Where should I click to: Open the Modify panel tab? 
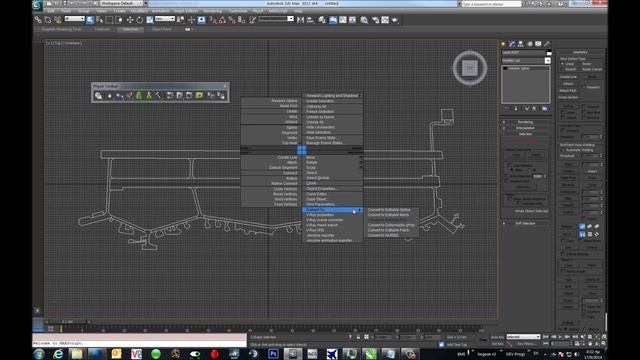(512, 44)
